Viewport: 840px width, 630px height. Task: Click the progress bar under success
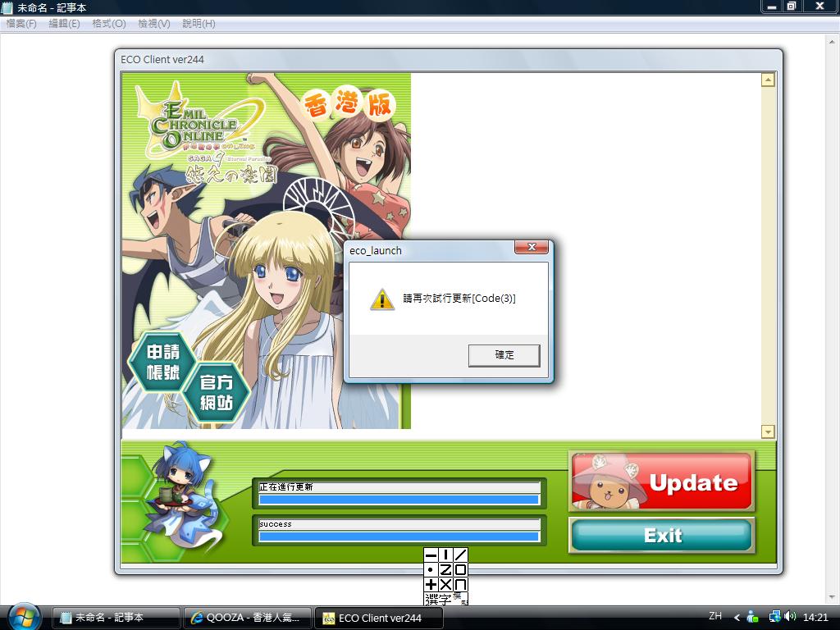click(x=399, y=536)
